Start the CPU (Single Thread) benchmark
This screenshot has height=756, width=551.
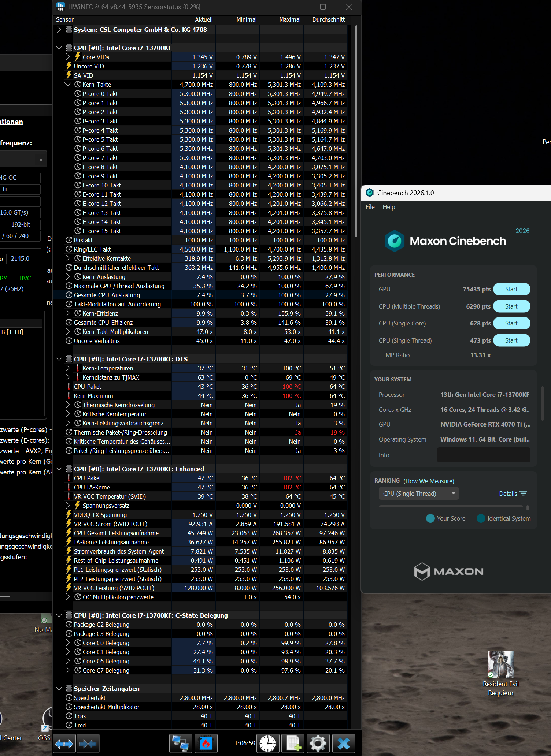(x=511, y=340)
